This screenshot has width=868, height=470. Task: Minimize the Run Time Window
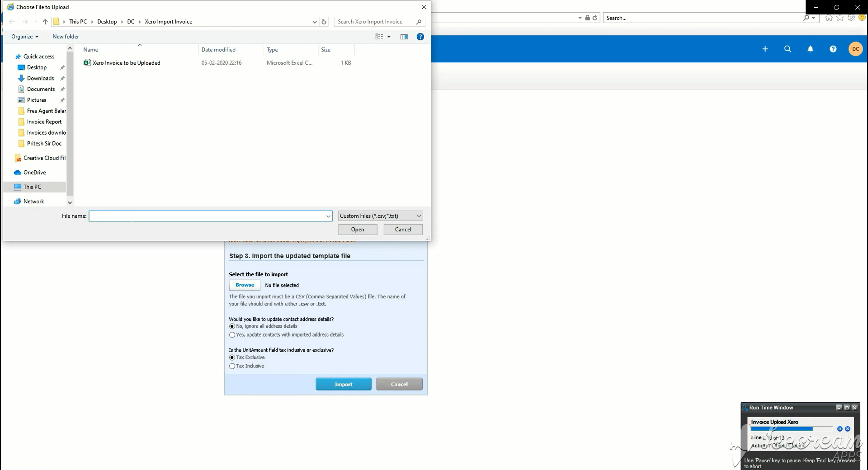(x=839, y=408)
